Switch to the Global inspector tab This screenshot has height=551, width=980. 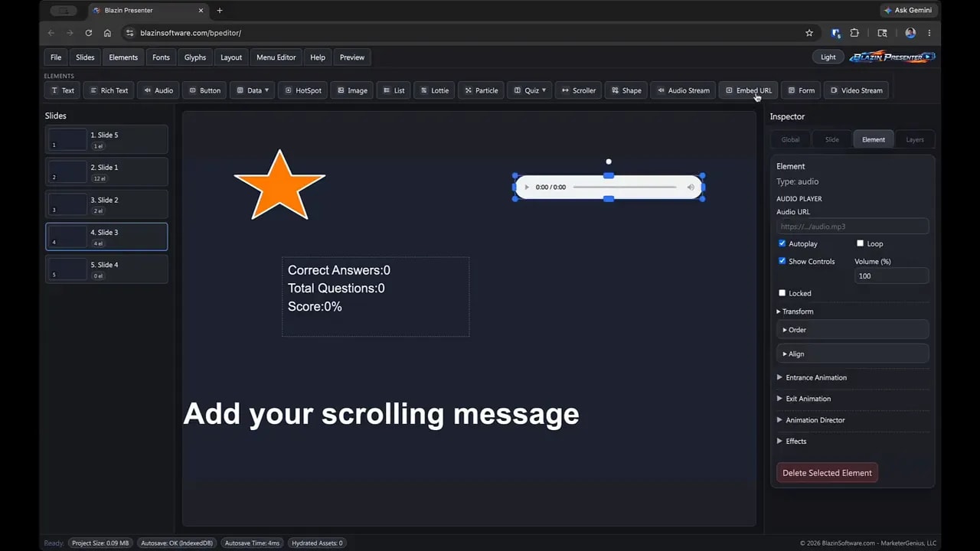[790, 139]
